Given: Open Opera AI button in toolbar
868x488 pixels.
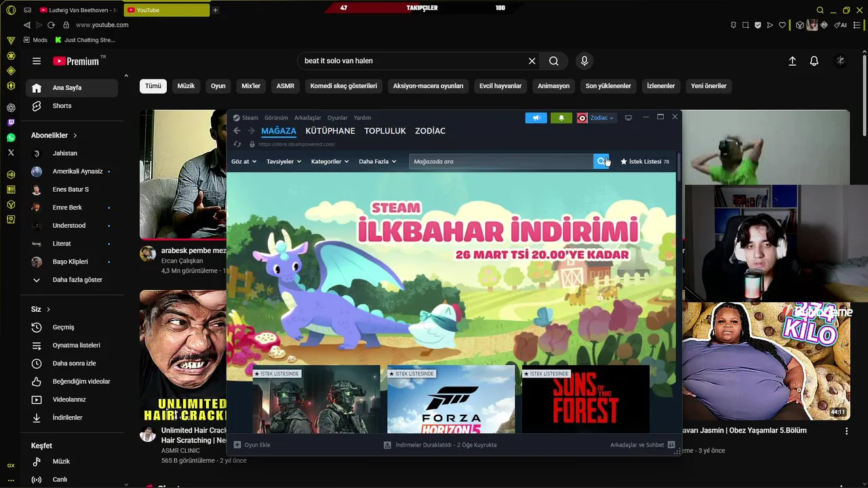Looking at the screenshot, I should point(841,25).
